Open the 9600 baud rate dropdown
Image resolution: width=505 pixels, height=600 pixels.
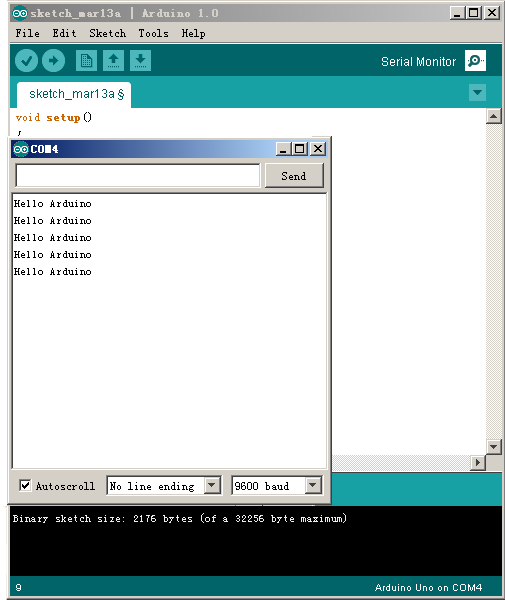[x=313, y=486]
